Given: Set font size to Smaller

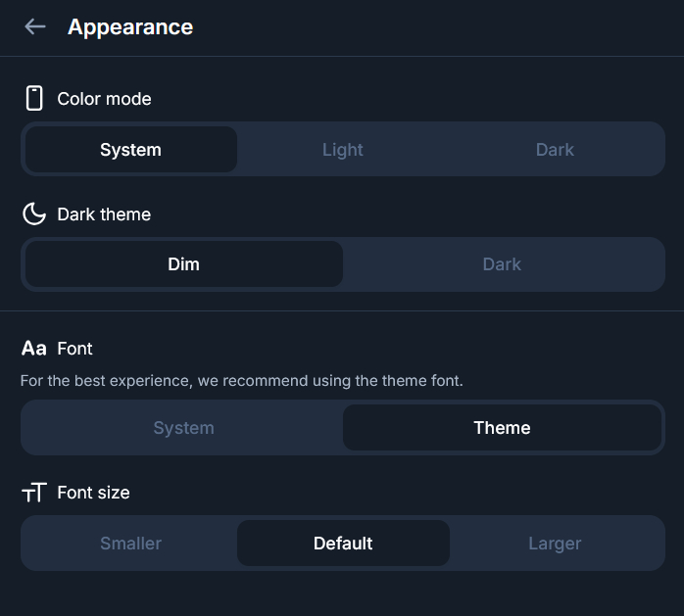Looking at the screenshot, I should point(130,544).
